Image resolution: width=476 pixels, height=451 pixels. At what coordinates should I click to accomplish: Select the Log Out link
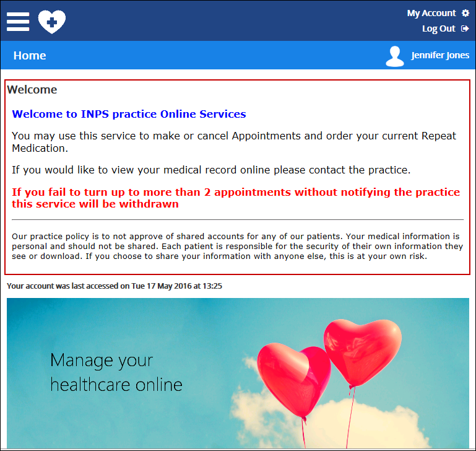click(438, 28)
